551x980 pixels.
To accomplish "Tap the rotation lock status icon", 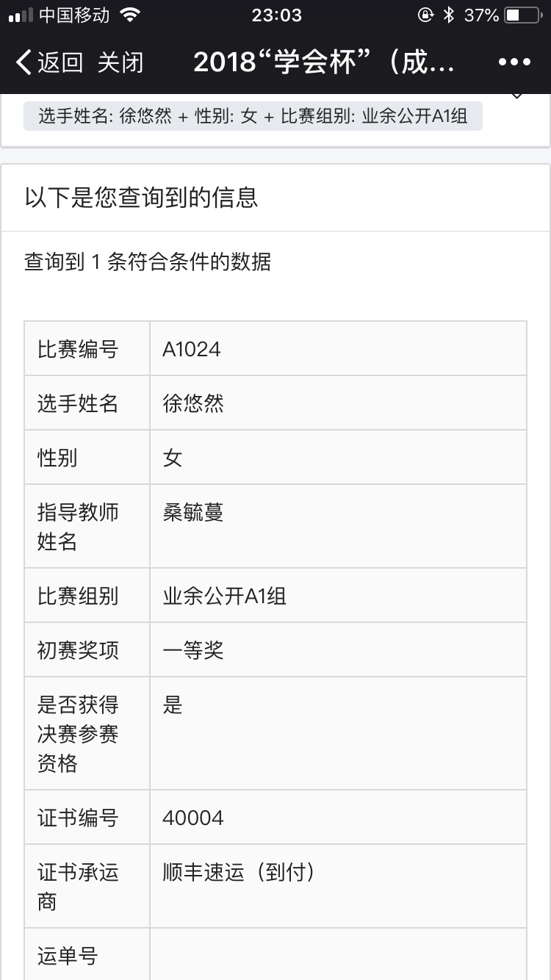I will click(425, 15).
